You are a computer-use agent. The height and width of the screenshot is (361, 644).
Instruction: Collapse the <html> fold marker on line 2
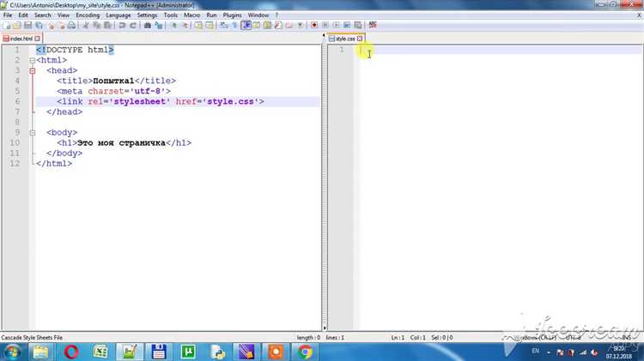point(32,61)
